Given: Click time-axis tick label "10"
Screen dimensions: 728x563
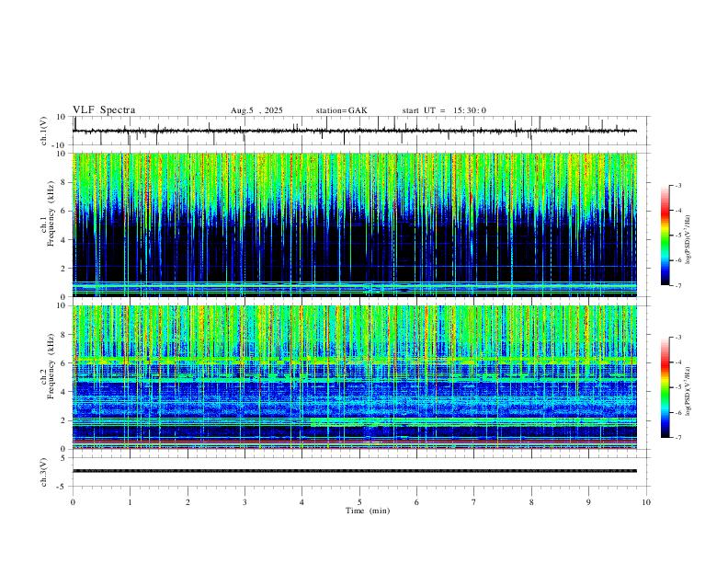Looking at the screenshot, I should (x=646, y=502).
